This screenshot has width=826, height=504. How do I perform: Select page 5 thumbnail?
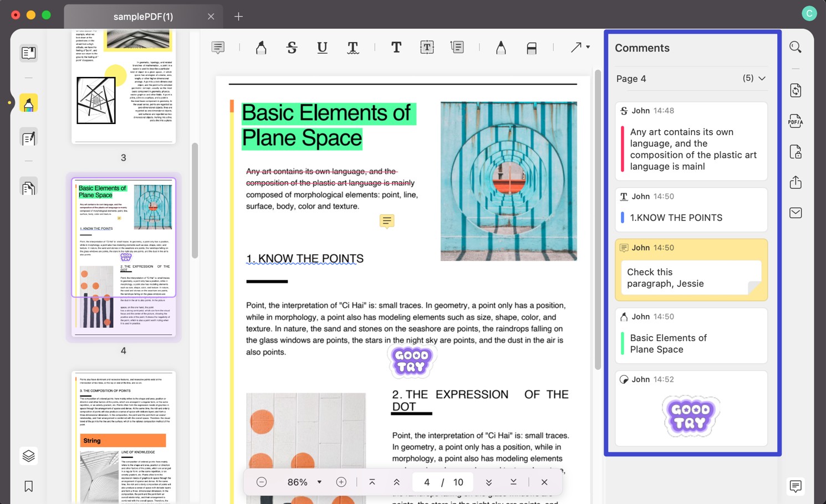click(123, 437)
